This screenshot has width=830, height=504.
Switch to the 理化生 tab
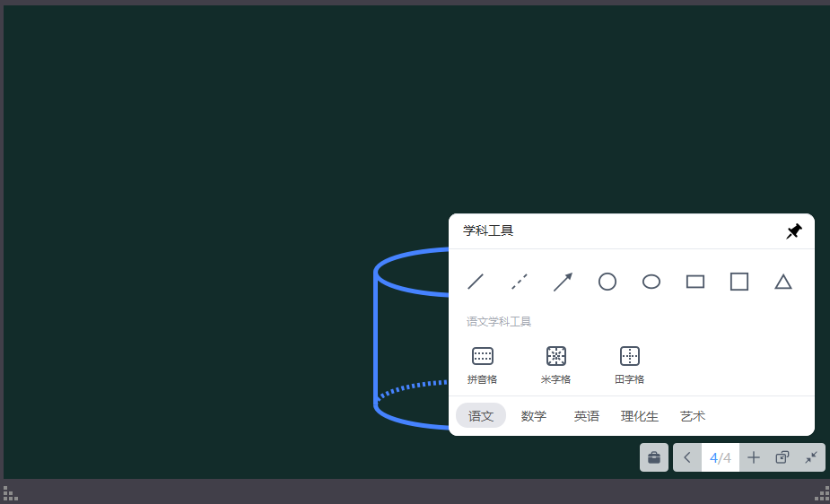pos(640,416)
